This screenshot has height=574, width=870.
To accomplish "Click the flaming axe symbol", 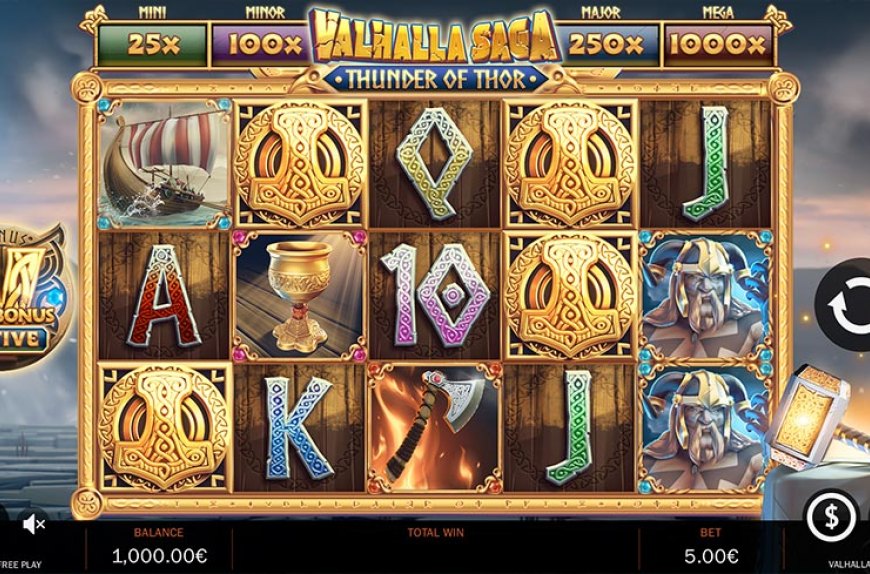I will [434, 428].
